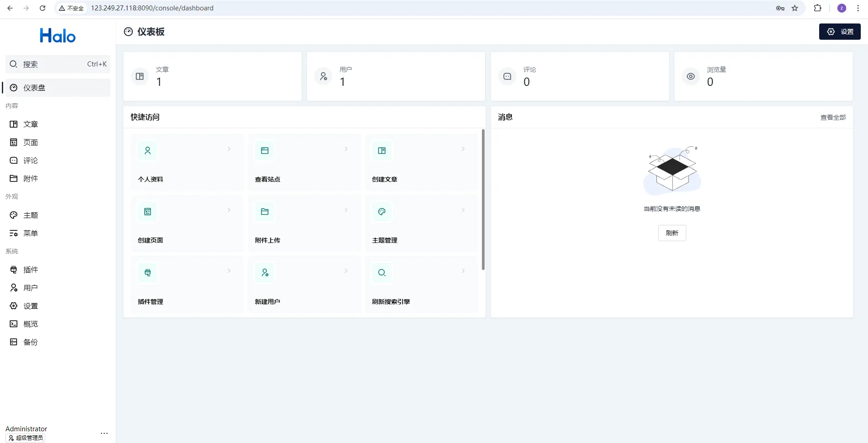
Task: Click the 仪表盘 dashboard gauge icon
Action: 14,88
